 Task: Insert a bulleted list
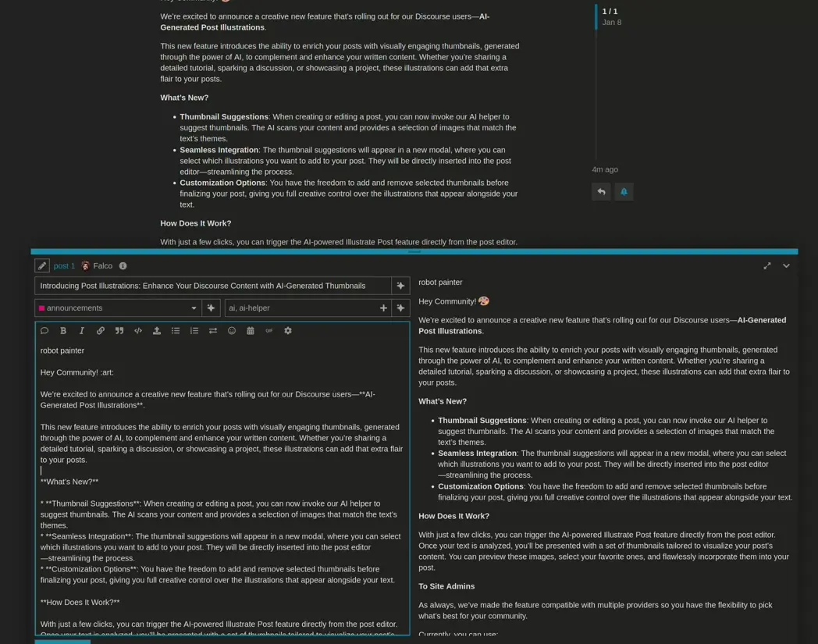click(176, 330)
